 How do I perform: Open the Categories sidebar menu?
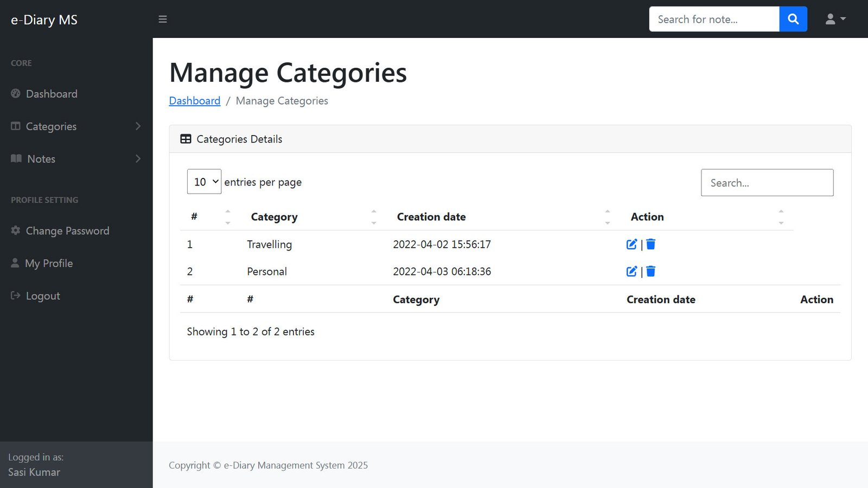click(x=76, y=126)
